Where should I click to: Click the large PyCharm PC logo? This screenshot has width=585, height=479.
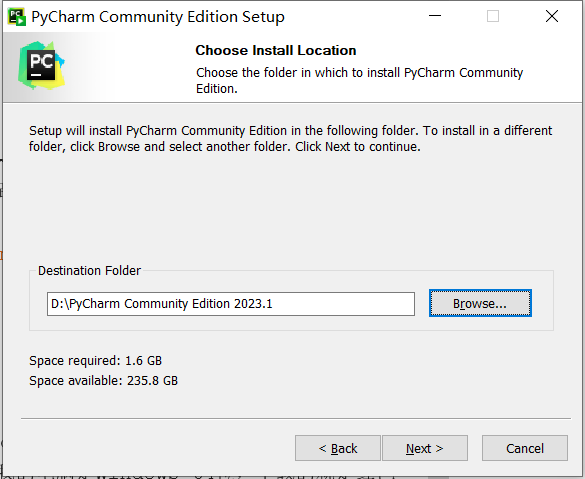point(41,66)
